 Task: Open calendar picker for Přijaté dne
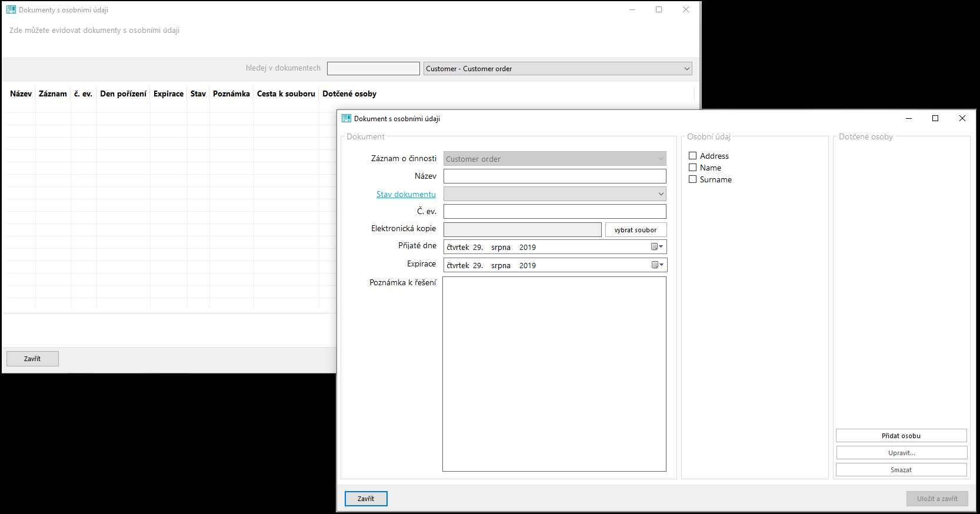[657, 247]
